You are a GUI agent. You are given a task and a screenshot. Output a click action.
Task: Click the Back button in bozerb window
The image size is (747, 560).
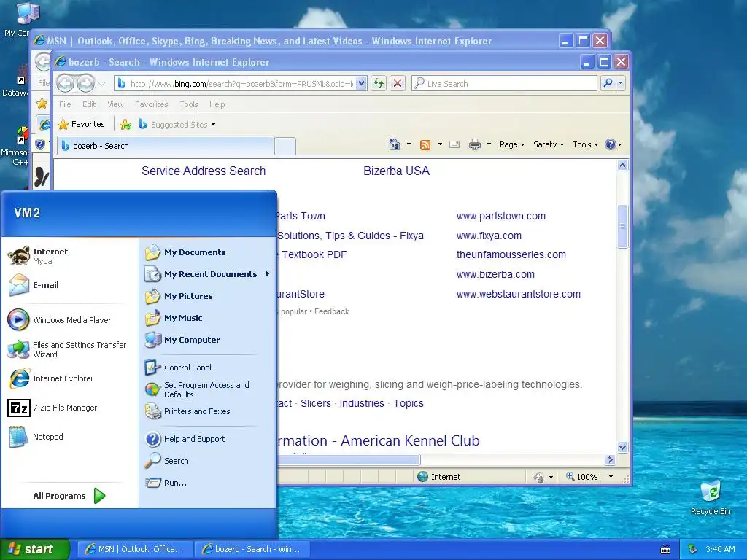(66, 83)
